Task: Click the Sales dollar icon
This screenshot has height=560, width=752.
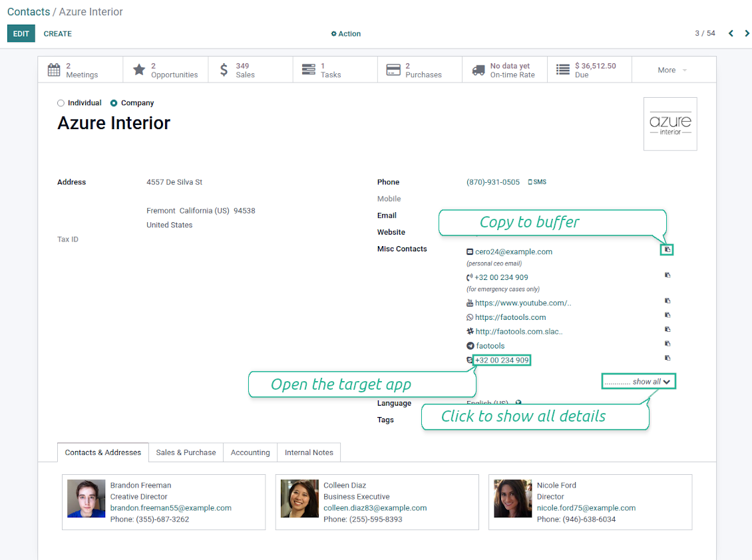Action: point(224,70)
